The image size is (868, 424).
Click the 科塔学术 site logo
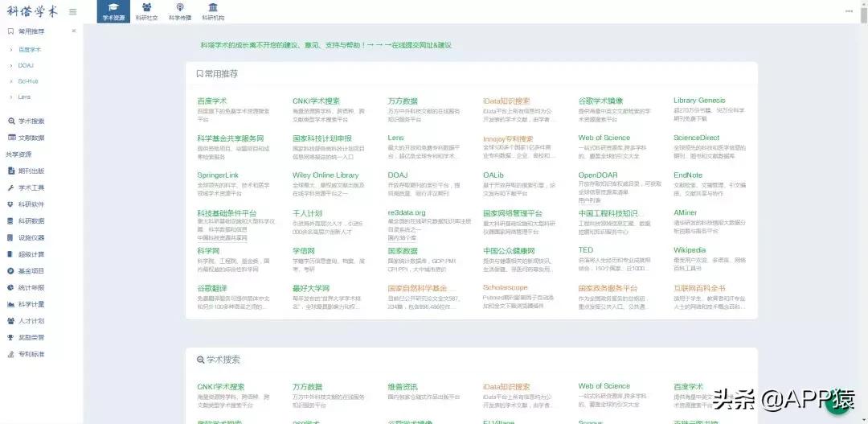[32, 11]
